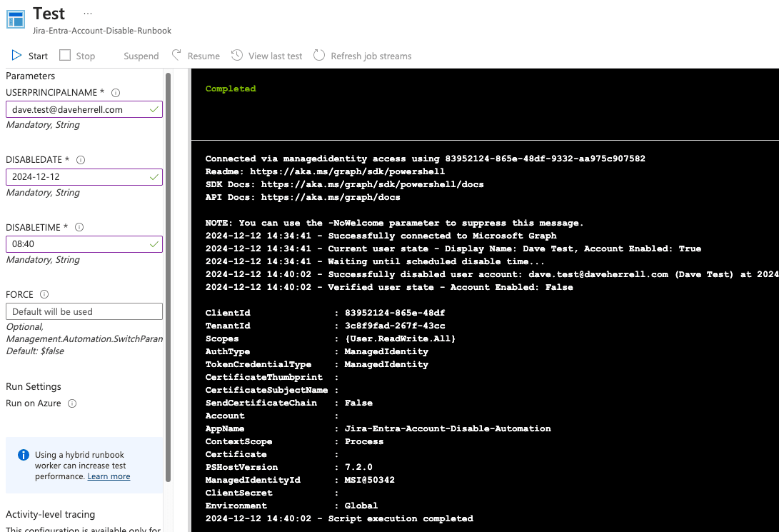Click Refresh job streams label

(x=371, y=56)
